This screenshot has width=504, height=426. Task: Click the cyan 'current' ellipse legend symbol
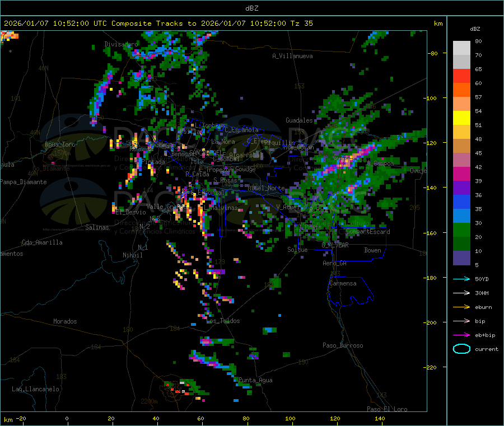(461, 349)
